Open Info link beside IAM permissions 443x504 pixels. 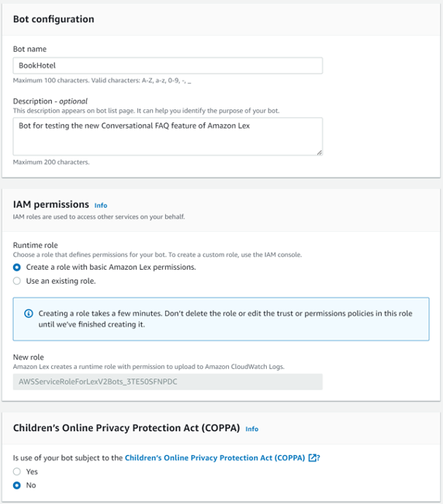(101, 205)
